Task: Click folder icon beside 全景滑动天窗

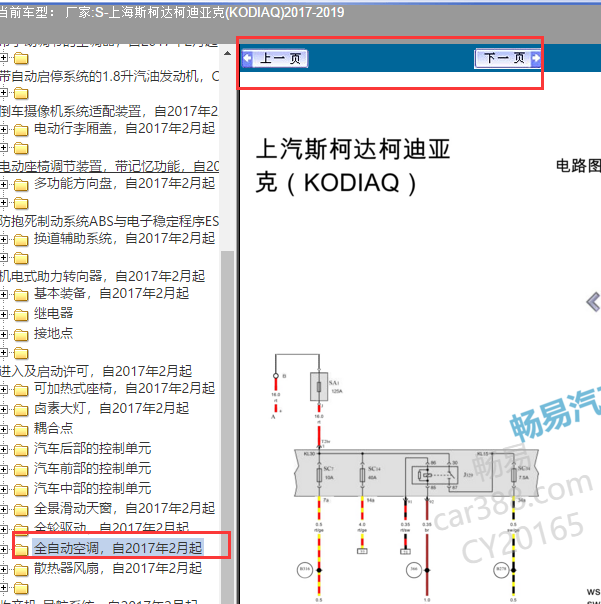Action: point(21,510)
